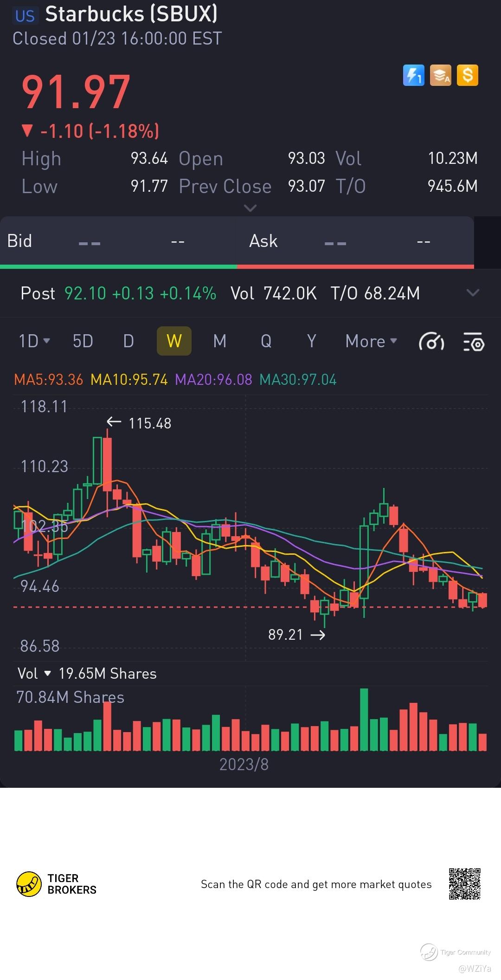This screenshot has width=501, height=980.
Task: Tap the Scan the QR code text
Action: pos(316,884)
